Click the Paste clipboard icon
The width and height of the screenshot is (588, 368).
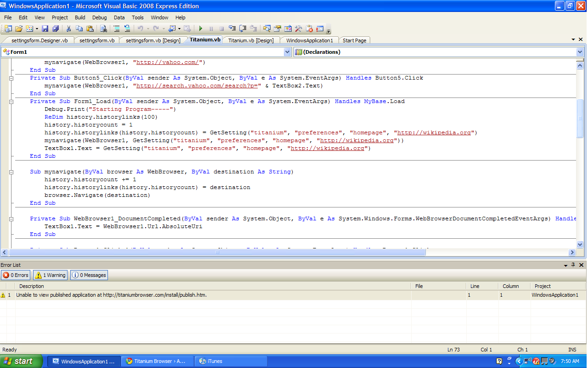(89, 29)
